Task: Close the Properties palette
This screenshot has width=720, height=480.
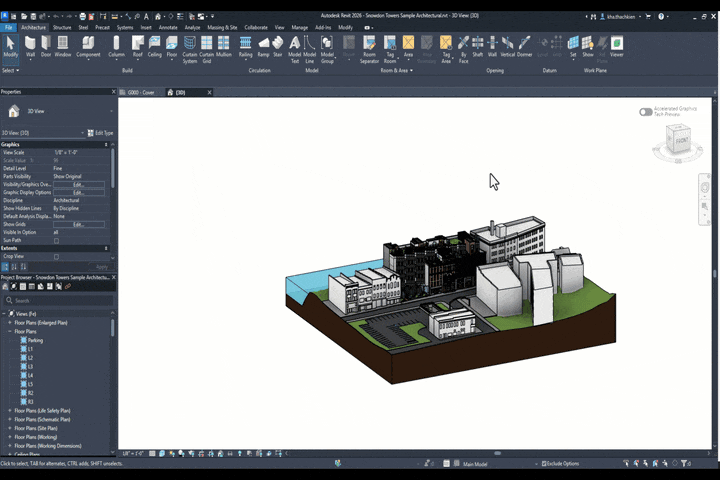Action: (113, 92)
